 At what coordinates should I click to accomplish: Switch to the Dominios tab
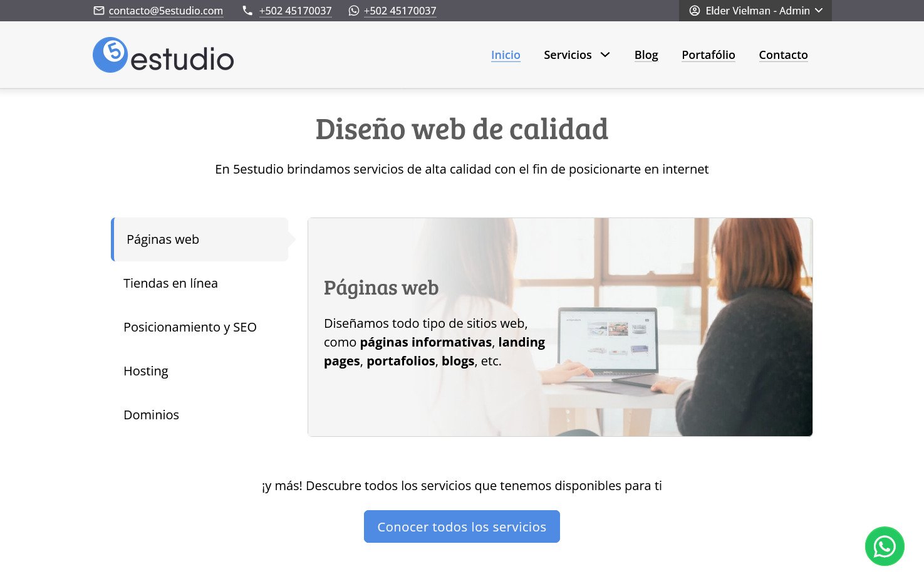point(151,415)
